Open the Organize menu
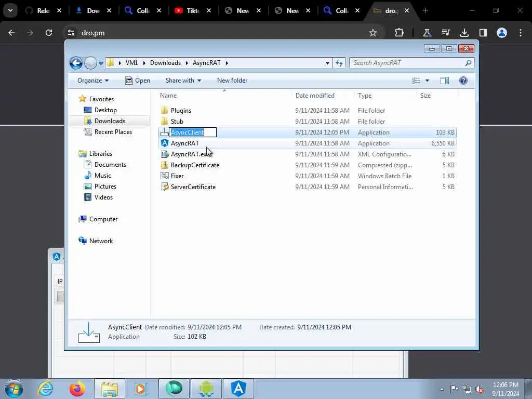532x399 pixels. pyautogui.click(x=92, y=81)
